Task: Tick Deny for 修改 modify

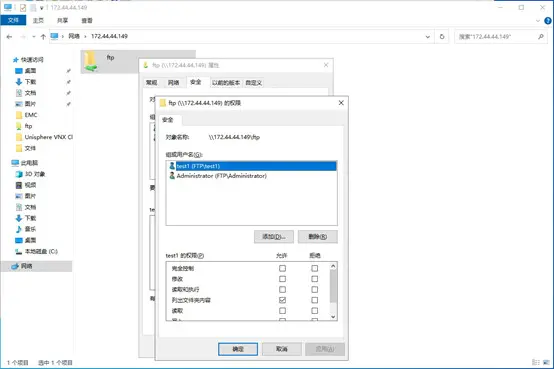Action: coord(314,279)
